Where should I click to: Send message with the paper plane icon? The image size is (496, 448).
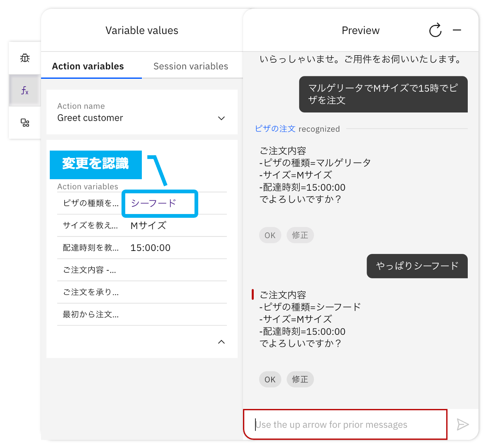462,424
